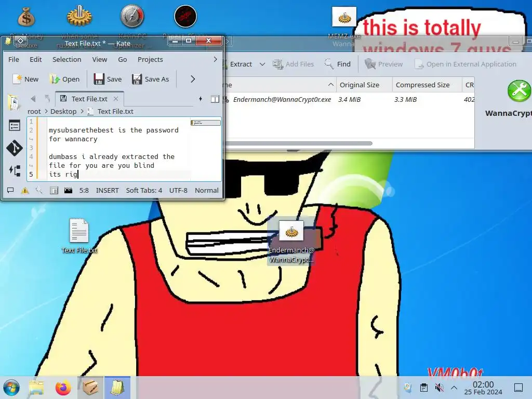Image resolution: width=532 pixels, height=399 pixels.
Task: Click the Save As icon in Kate
Action: pyautogui.click(x=137, y=79)
